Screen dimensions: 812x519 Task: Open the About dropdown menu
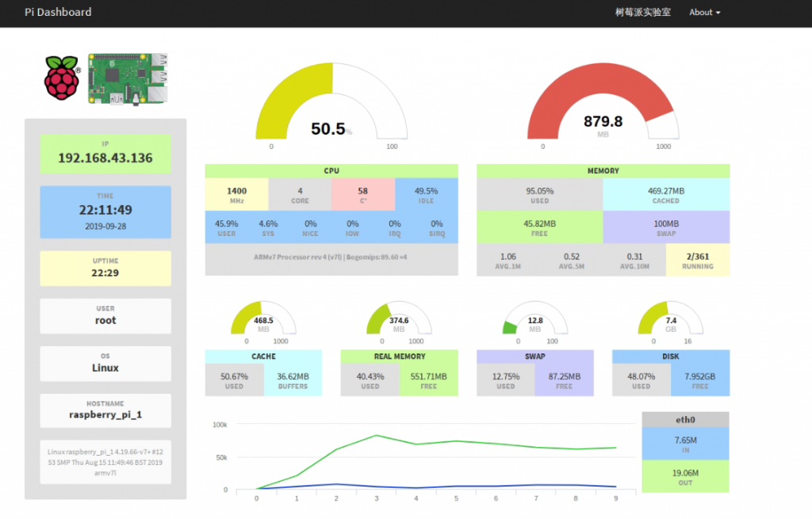(704, 13)
